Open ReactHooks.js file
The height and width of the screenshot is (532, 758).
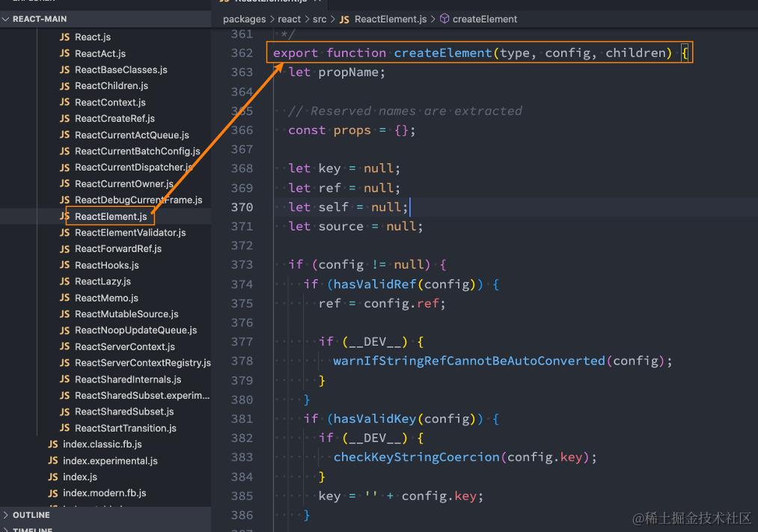point(107,266)
